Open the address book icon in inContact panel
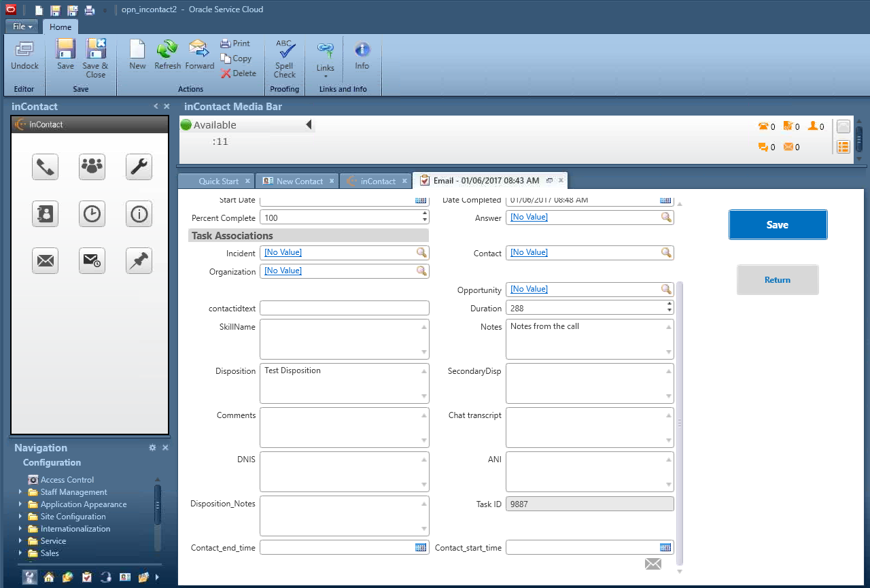This screenshot has height=588, width=870. (45, 213)
